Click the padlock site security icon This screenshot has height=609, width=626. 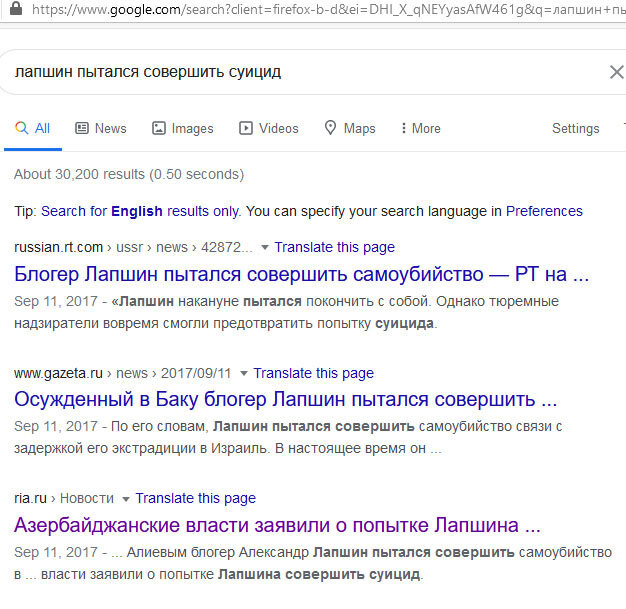pyautogui.click(x=16, y=8)
